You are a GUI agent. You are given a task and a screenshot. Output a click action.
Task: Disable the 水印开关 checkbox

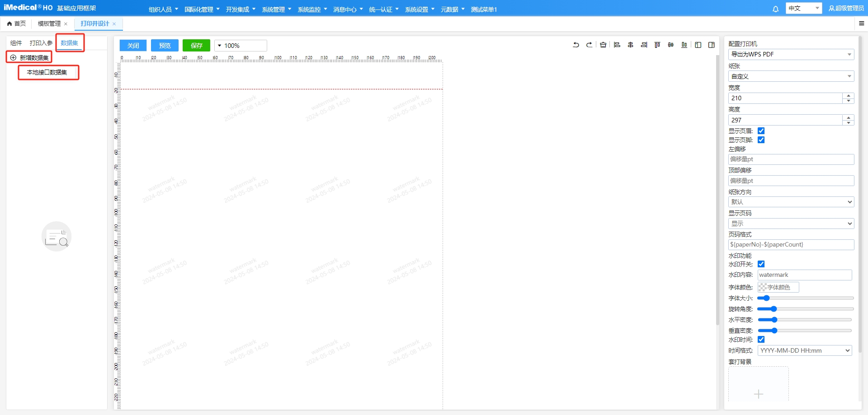(761, 264)
